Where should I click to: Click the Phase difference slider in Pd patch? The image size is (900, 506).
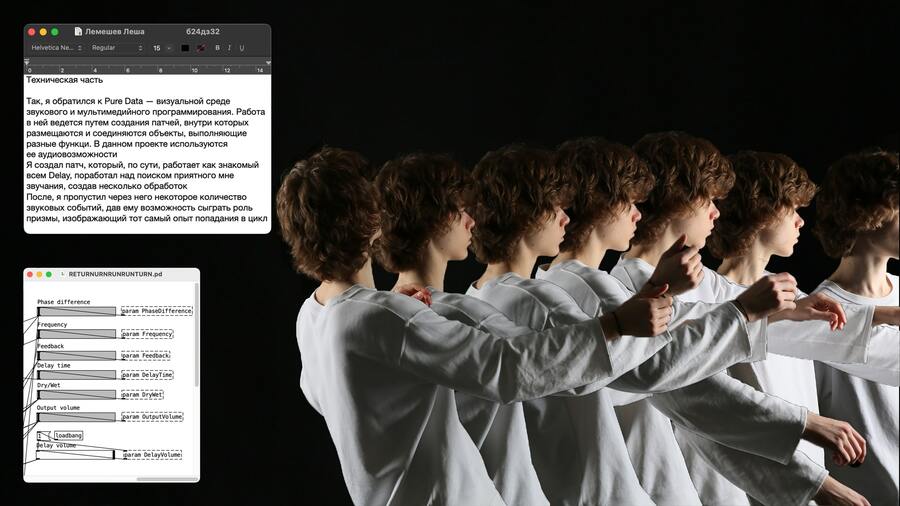tap(76, 311)
